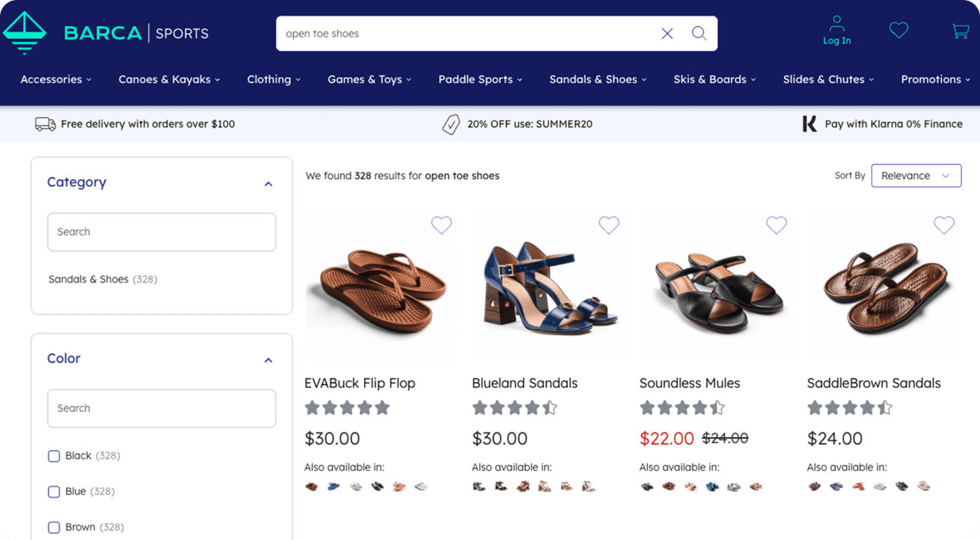
Task: Collapse the Color filter section
Action: (268, 360)
